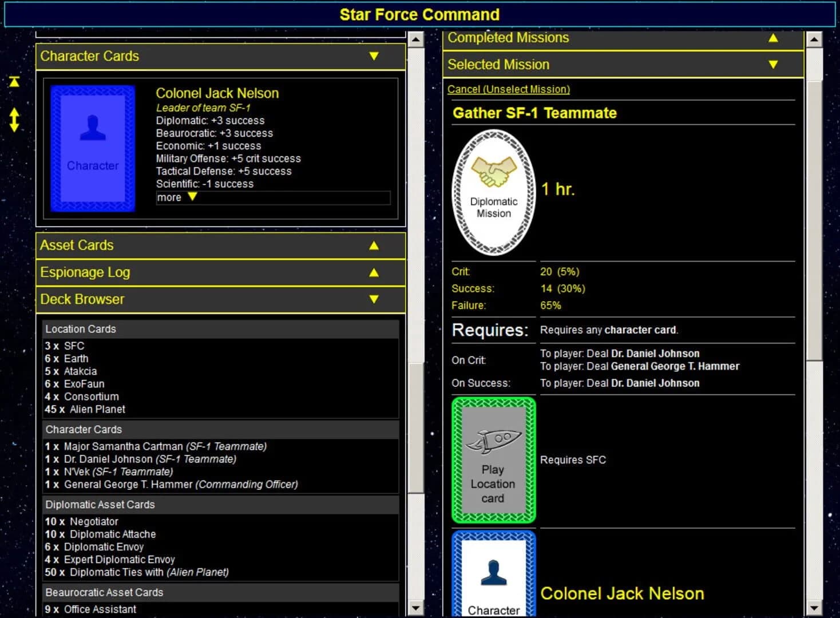This screenshot has width=840, height=618.
Task: Collapse the Character Cards panel
Action: pos(374,56)
